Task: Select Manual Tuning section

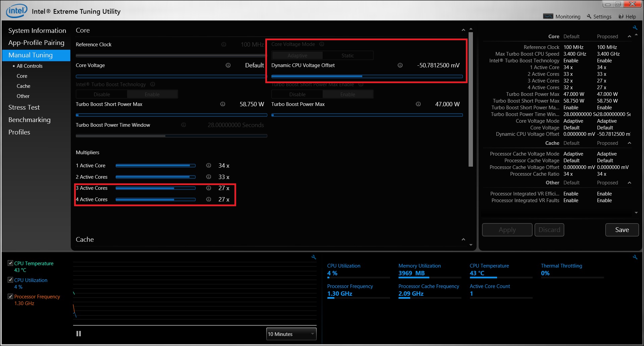Action: pyautogui.click(x=36, y=55)
